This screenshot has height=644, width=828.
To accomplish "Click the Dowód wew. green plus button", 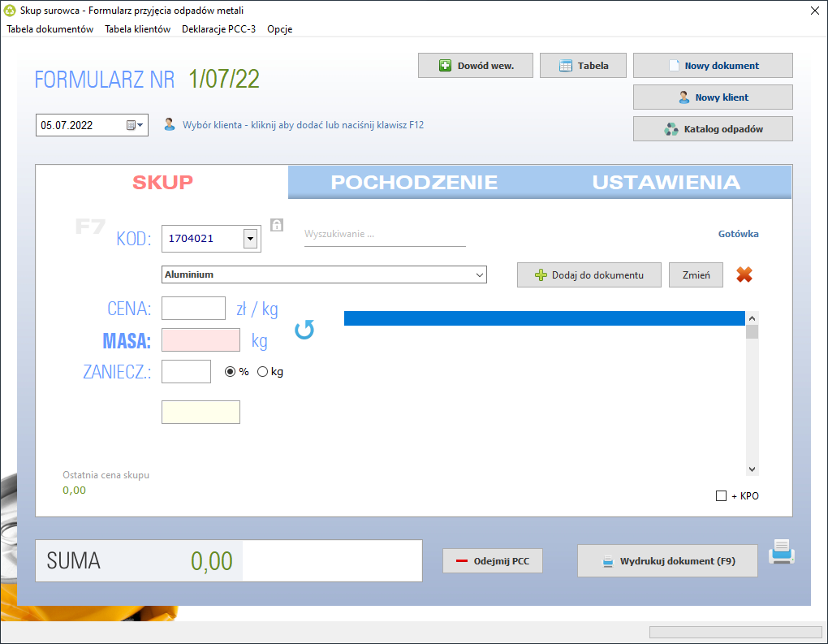I will (x=475, y=66).
